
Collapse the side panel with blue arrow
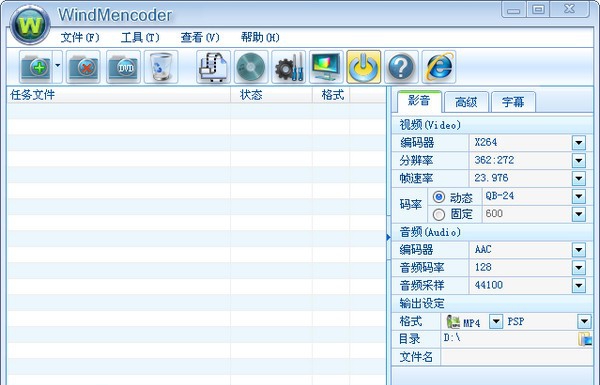(x=388, y=238)
